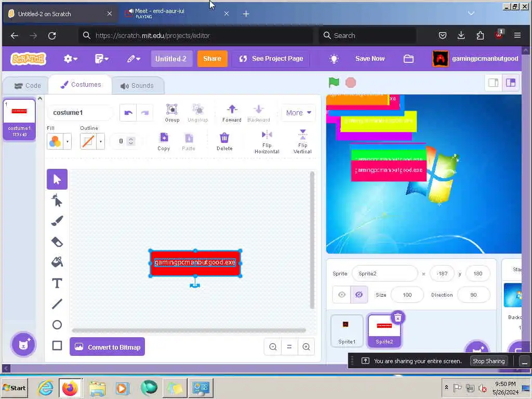Switch to large stage layout

pos(511,83)
